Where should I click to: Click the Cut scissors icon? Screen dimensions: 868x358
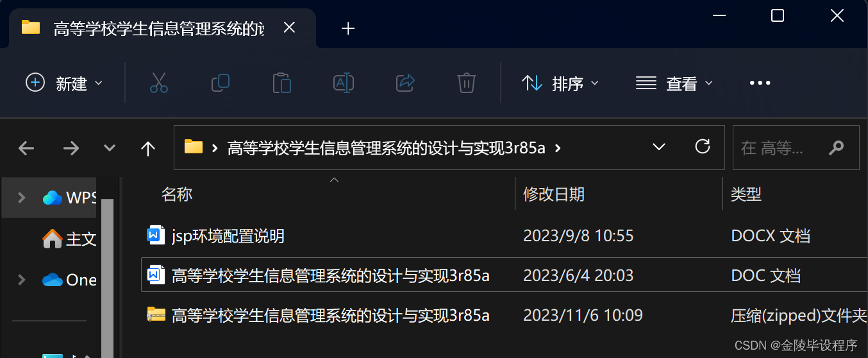[159, 83]
